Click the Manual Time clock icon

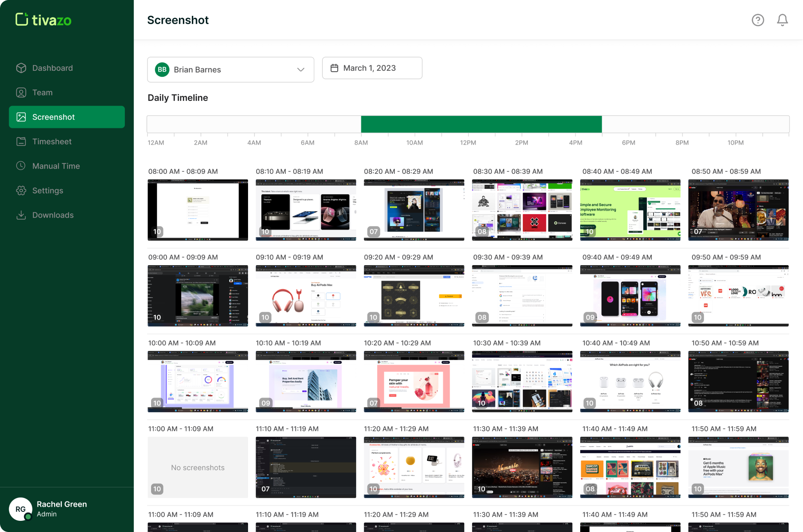[21, 166]
